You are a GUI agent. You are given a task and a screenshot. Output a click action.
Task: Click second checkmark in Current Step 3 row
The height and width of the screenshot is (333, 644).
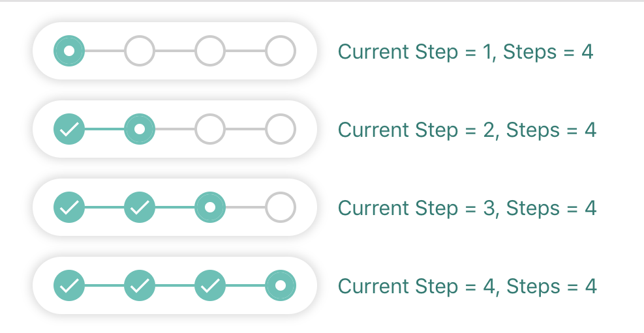[140, 207]
